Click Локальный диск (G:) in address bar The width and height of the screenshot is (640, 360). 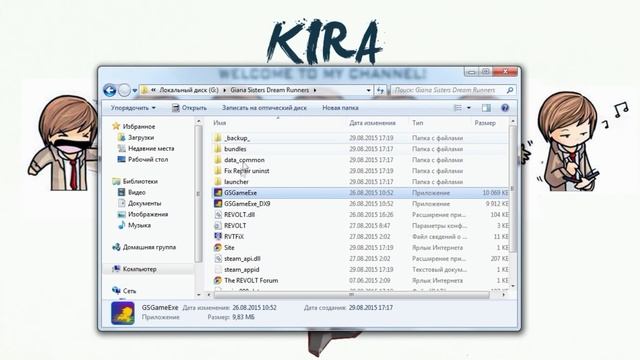click(x=189, y=90)
